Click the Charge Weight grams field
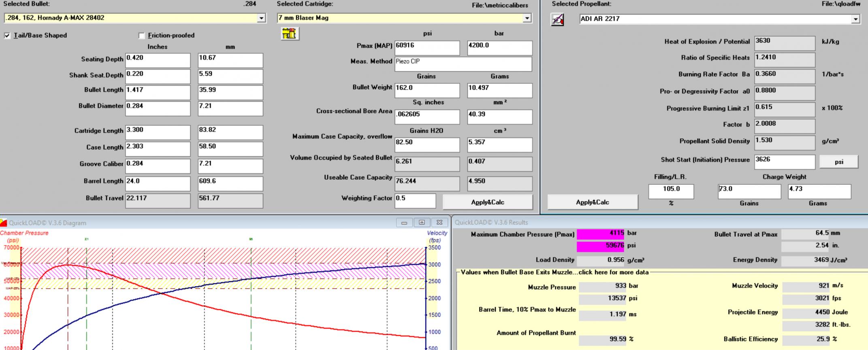The image size is (868, 350). click(819, 191)
